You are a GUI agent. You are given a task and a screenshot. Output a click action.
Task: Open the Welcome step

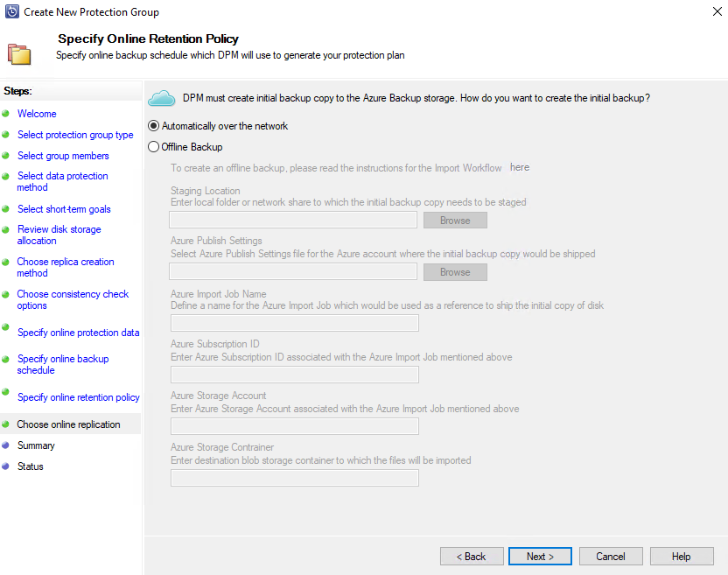coord(37,114)
